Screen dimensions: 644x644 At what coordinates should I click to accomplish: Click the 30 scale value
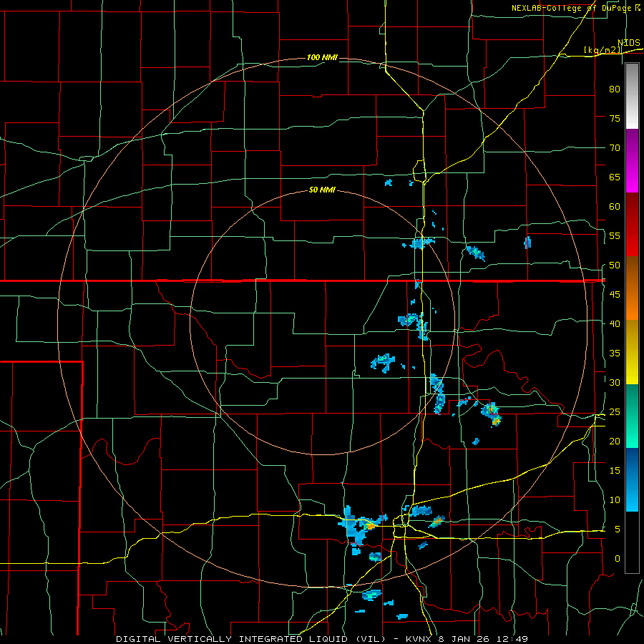(x=615, y=382)
